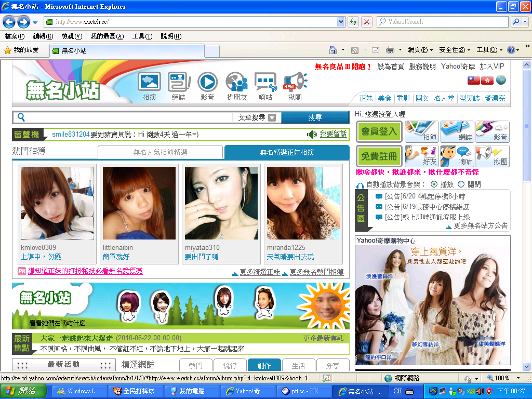Screen dimensions: 532x399
Task: Click the 我要留話 link
Action: coord(333,134)
